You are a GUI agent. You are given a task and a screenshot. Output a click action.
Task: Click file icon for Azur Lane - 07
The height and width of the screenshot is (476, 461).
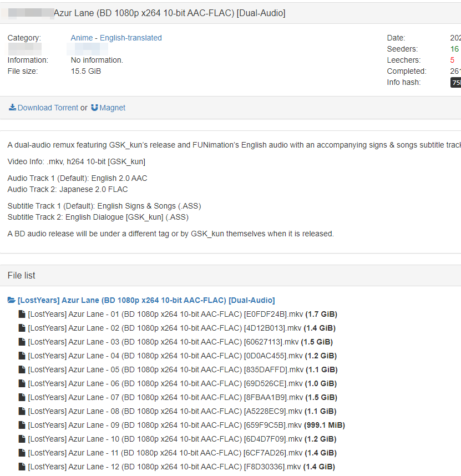(22, 397)
